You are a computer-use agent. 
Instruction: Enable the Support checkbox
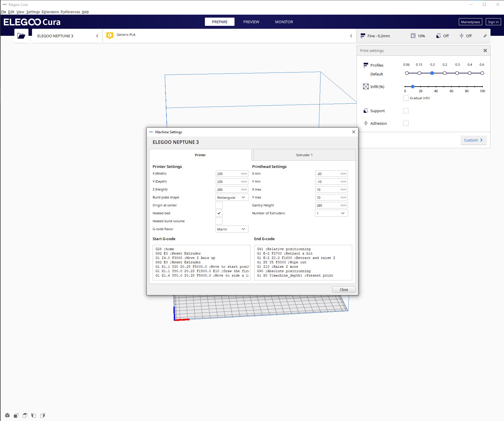[x=406, y=111]
